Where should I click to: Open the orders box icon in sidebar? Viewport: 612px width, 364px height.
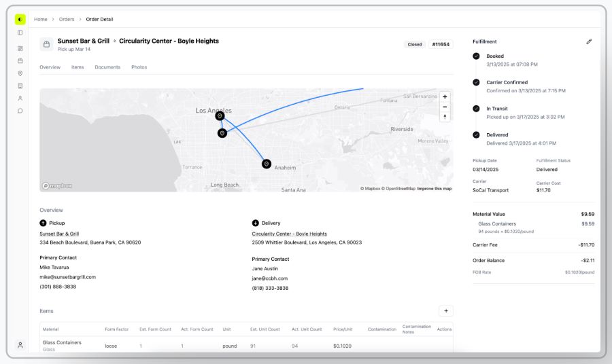(x=20, y=61)
